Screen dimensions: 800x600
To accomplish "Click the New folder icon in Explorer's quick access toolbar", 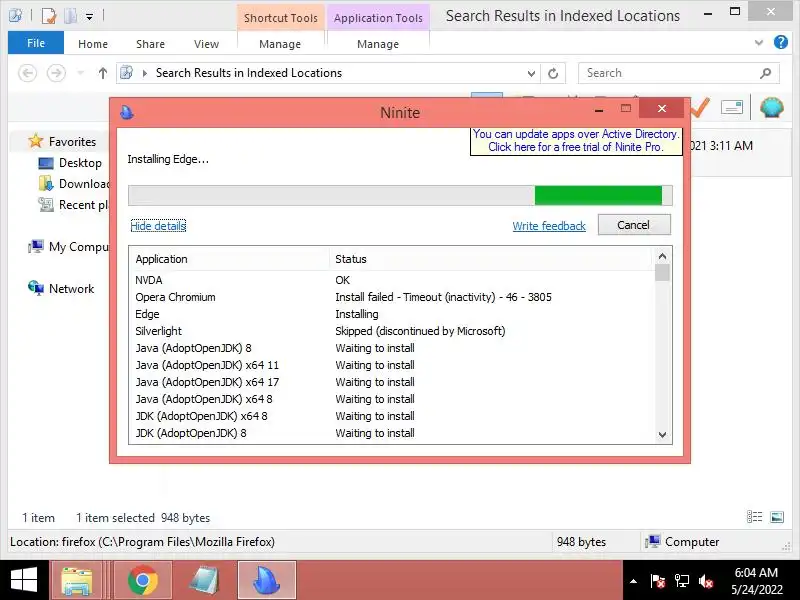I will (x=70, y=16).
